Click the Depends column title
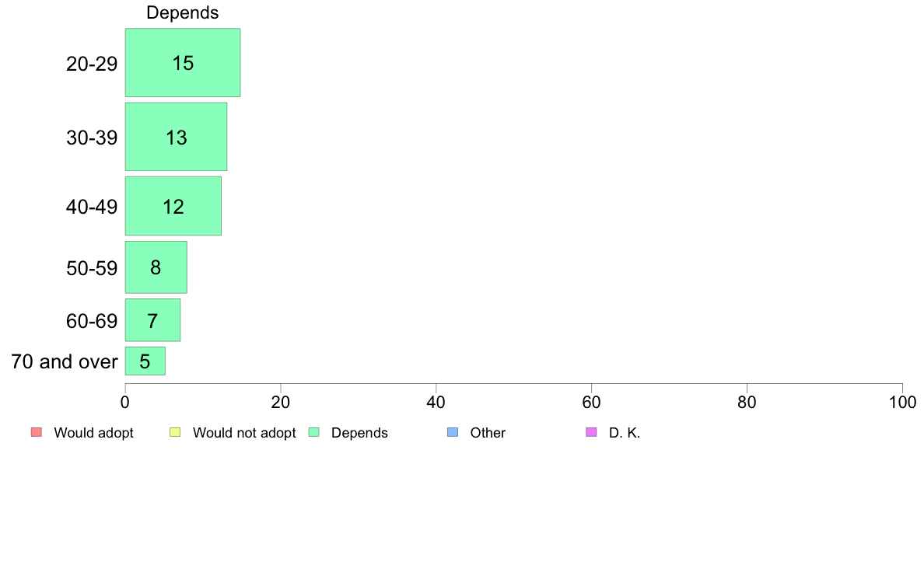This screenshot has height=572, width=924. [183, 12]
